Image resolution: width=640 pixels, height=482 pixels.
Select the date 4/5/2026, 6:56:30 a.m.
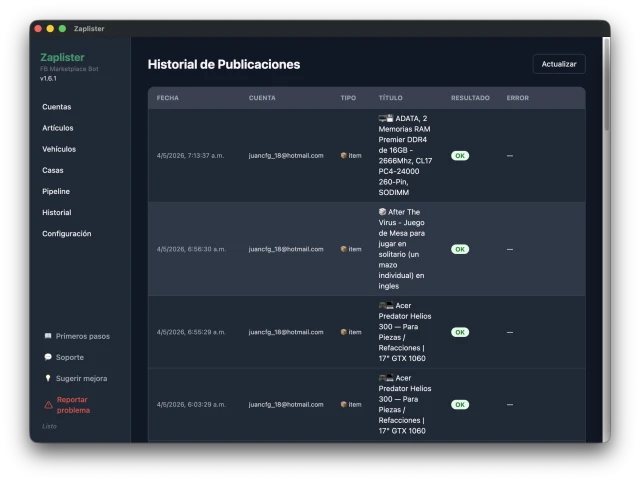[x=191, y=249]
